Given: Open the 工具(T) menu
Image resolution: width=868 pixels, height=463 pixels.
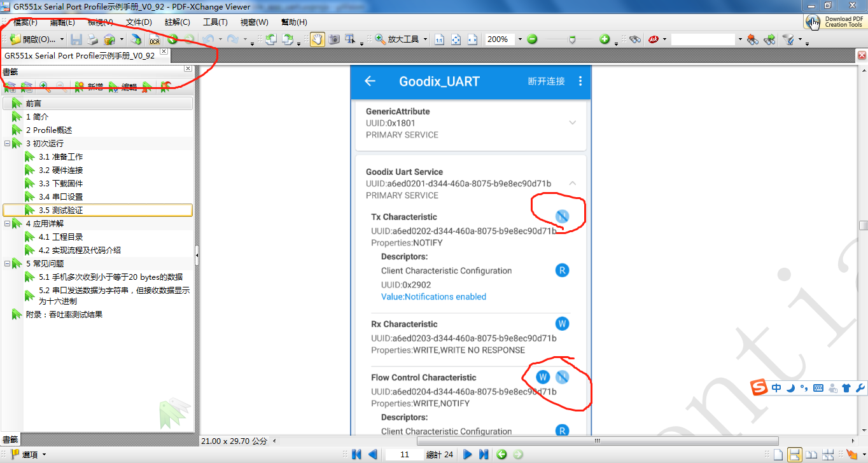Looking at the screenshot, I should [x=215, y=22].
